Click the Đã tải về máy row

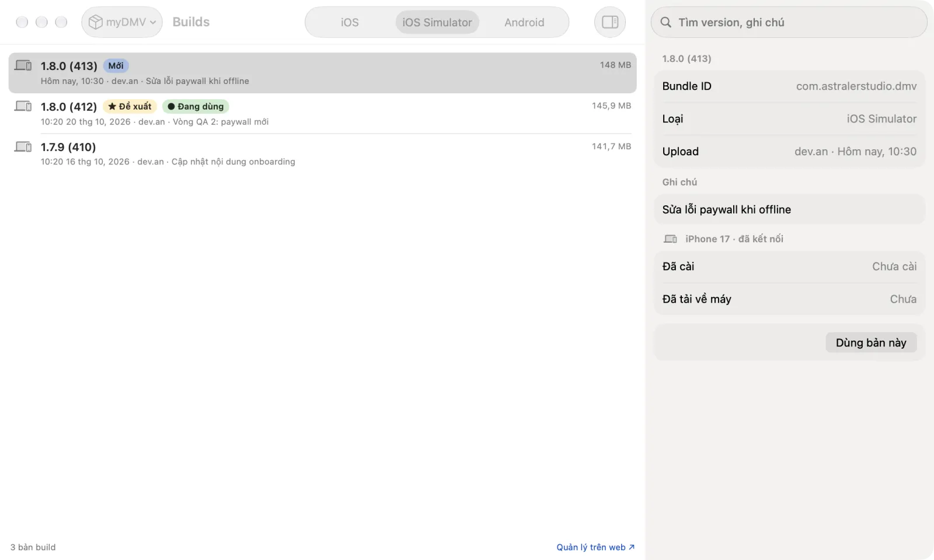tap(789, 299)
